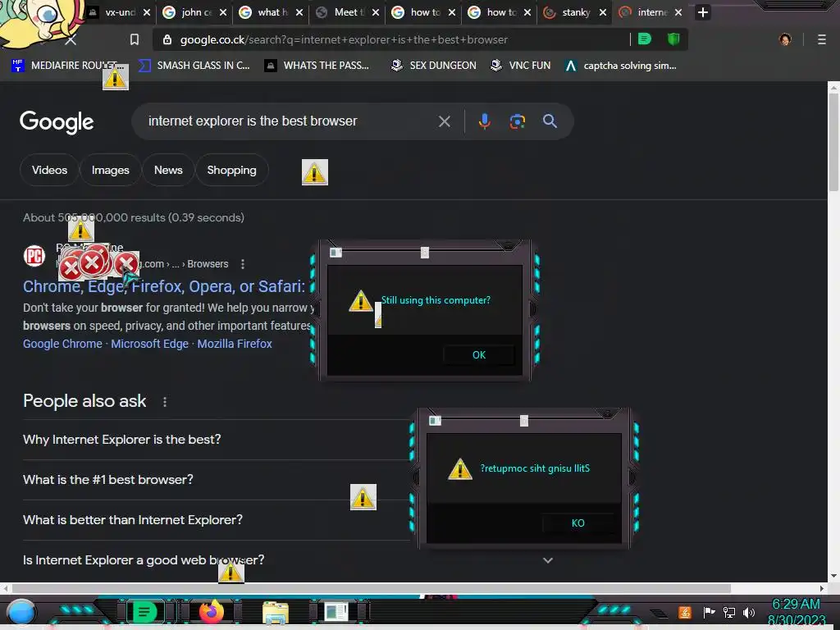Bookmark this page via the bookmark icon
The height and width of the screenshot is (630, 840).
135,39
